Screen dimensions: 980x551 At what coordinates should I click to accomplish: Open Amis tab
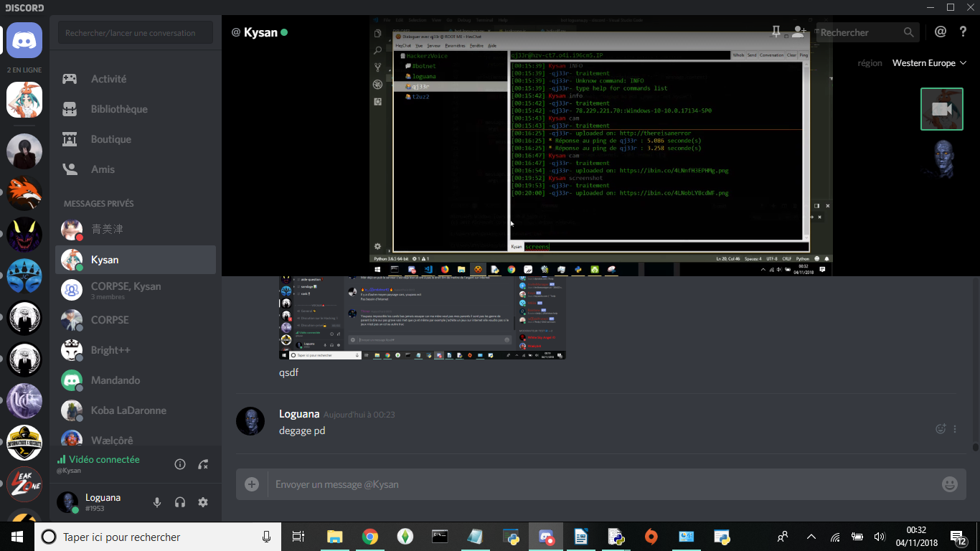tap(136, 169)
